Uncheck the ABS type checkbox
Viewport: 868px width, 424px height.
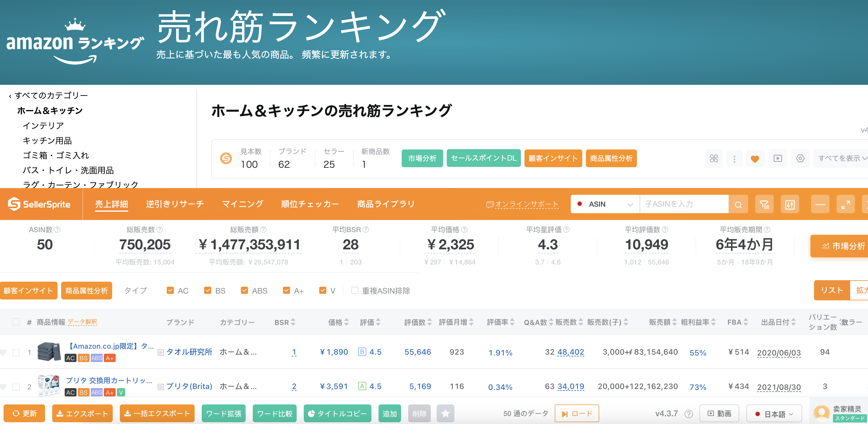pos(244,290)
